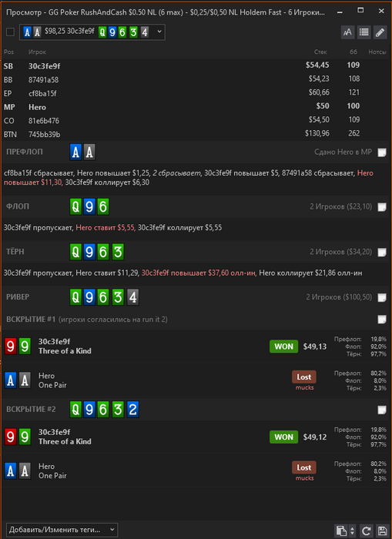Select the SB player row 30c3fe9f
The width and height of the screenshot is (392, 539).
pos(196,65)
